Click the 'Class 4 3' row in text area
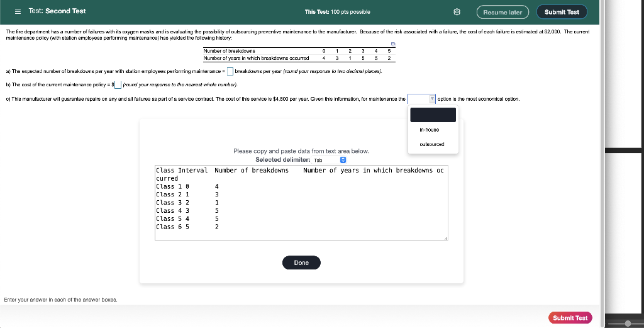The width and height of the screenshot is (644, 328). (187, 211)
